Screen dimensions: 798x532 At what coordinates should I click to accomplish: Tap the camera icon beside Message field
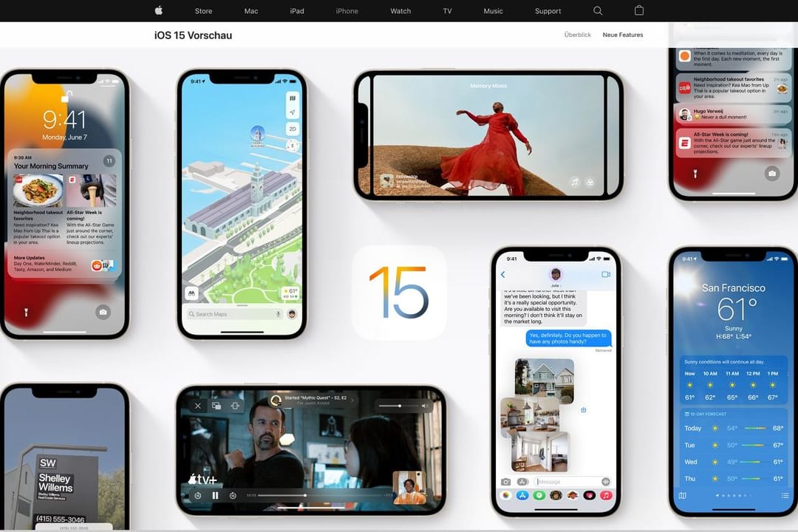coord(505,482)
